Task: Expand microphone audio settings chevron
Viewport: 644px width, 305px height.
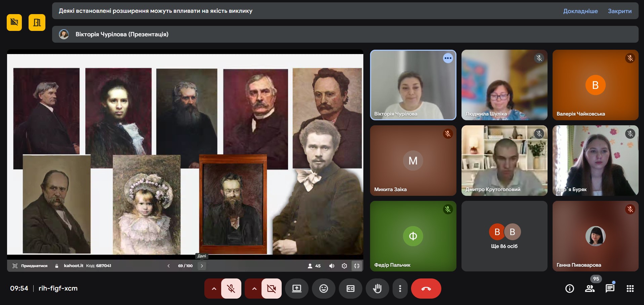Action: pyautogui.click(x=214, y=289)
